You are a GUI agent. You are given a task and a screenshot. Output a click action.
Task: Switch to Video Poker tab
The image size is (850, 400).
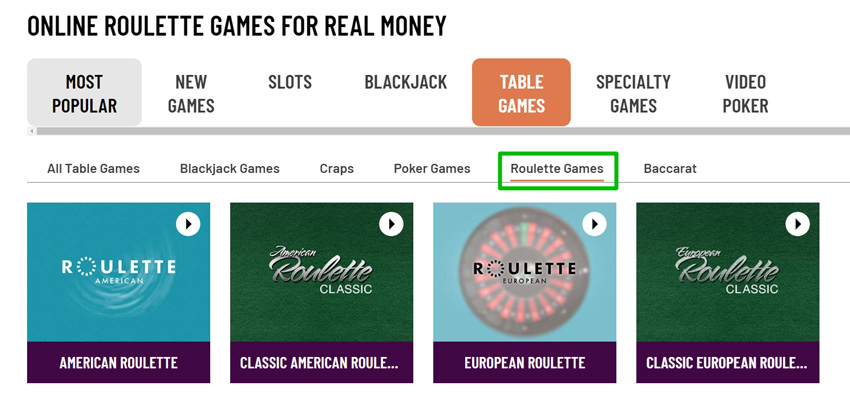745,93
